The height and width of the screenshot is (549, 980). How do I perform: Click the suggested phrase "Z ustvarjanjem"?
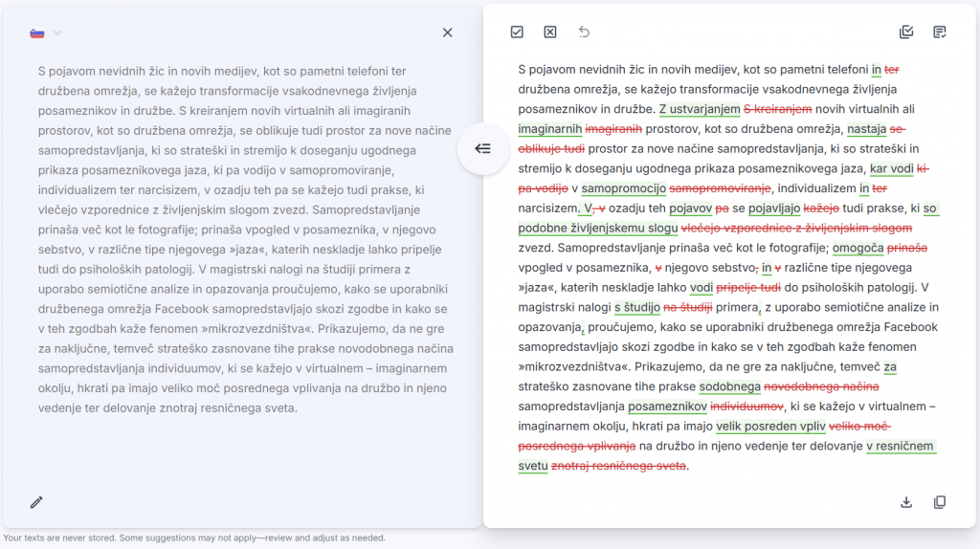(700, 109)
